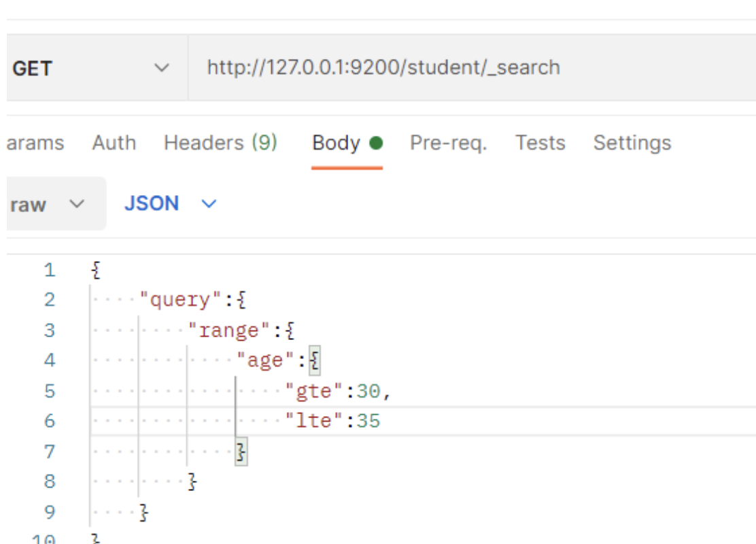Open the JSON format dropdown

[170, 204]
